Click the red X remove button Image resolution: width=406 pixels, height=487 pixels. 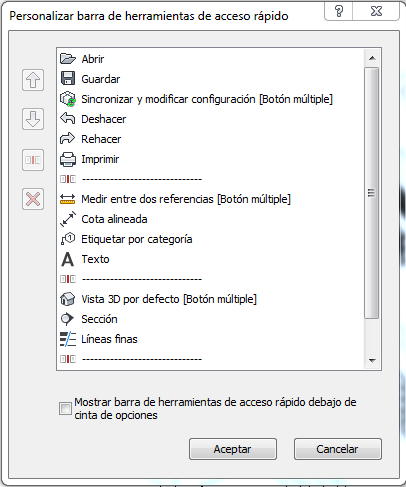point(33,199)
